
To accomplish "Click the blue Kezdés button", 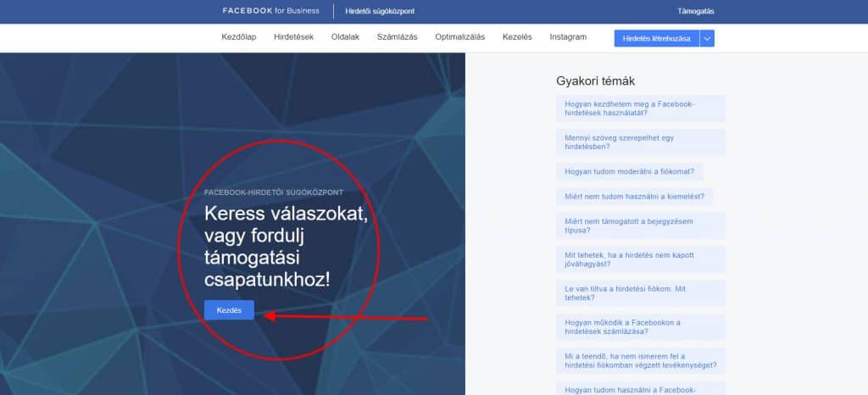I will 229,311.
